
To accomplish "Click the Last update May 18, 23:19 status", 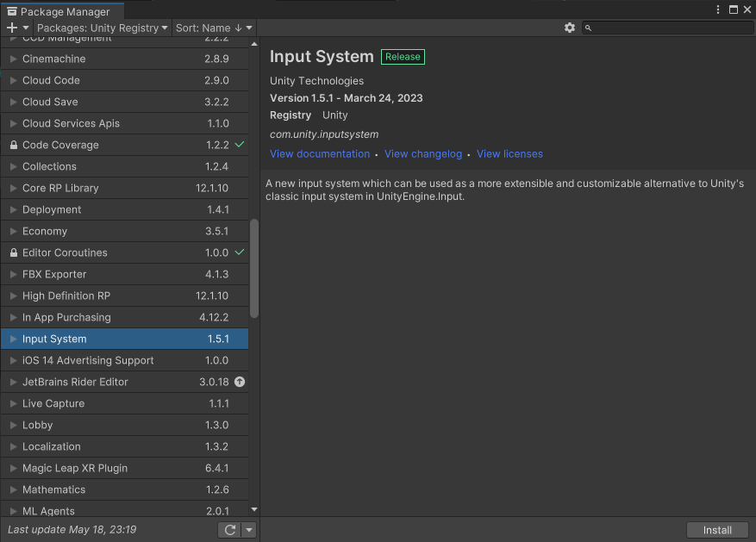I will [x=72, y=529].
